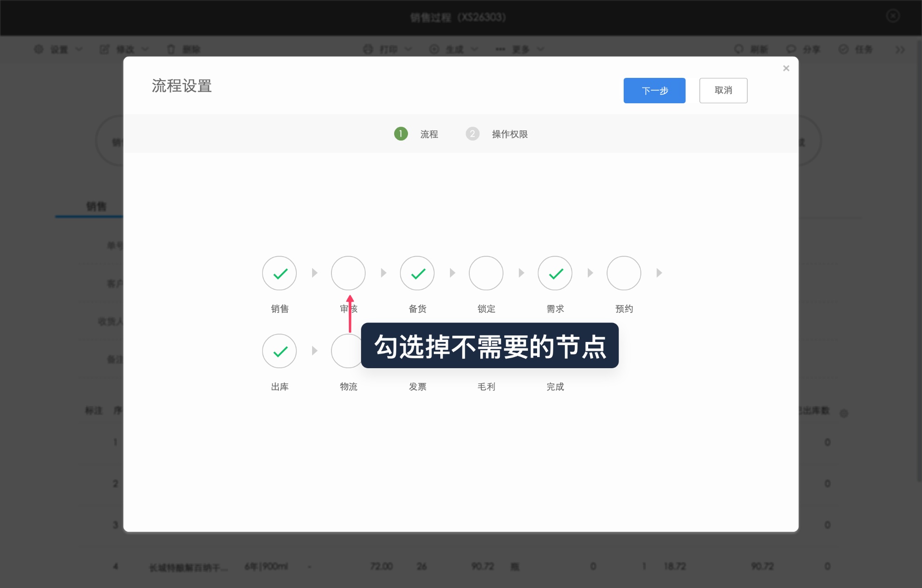The height and width of the screenshot is (588, 922).
Task: Open the 设置 dropdown menu
Action: [79, 49]
